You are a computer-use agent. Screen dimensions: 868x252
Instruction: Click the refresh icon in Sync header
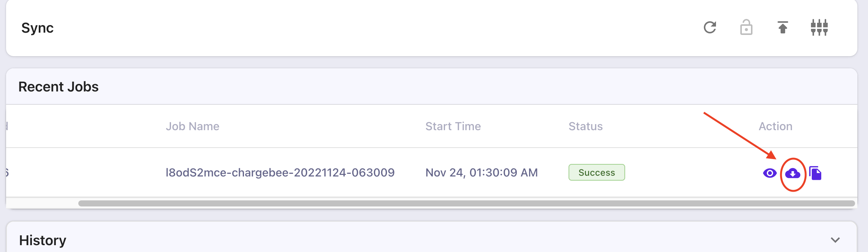point(710,27)
